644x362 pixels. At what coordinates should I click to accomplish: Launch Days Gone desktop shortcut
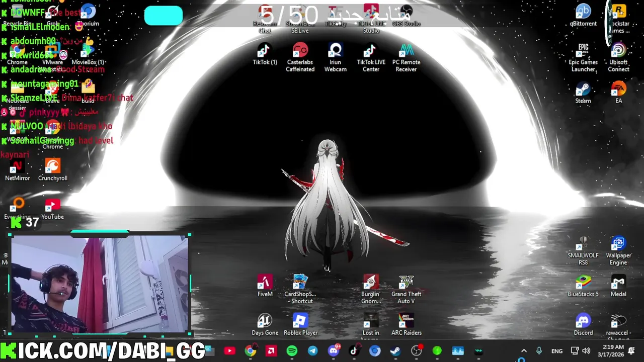(x=265, y=324)
